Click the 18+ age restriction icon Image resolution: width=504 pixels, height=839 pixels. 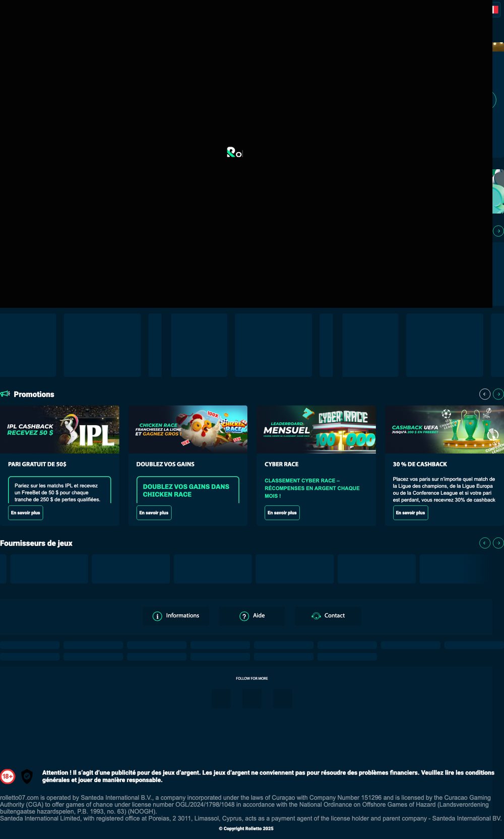8,777
